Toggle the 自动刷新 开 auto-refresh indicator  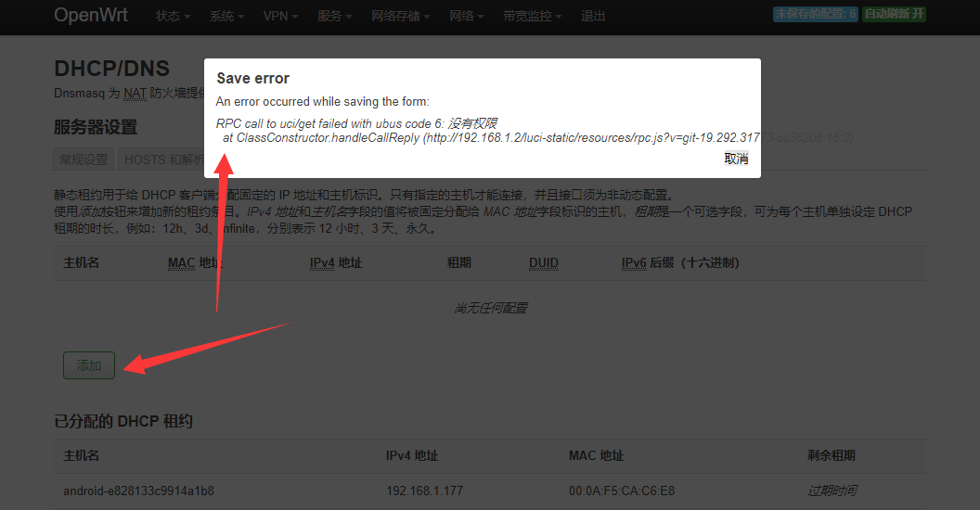coord(894,14)
